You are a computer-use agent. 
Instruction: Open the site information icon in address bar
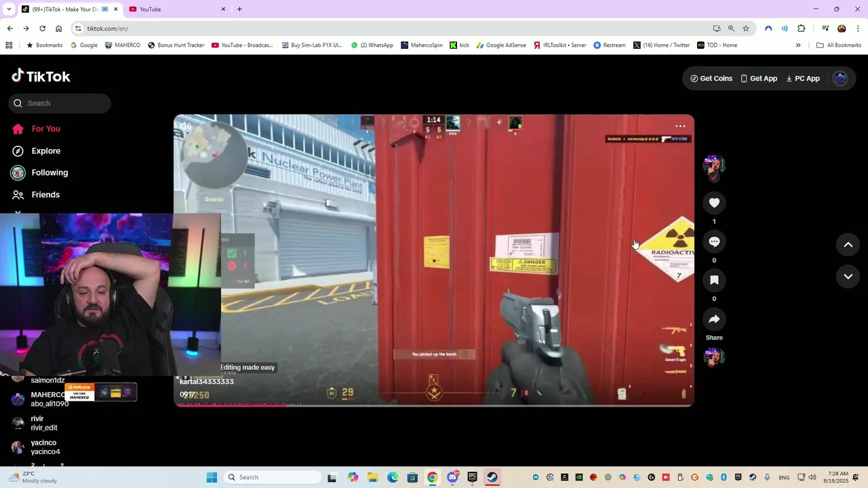coord(78,28)
